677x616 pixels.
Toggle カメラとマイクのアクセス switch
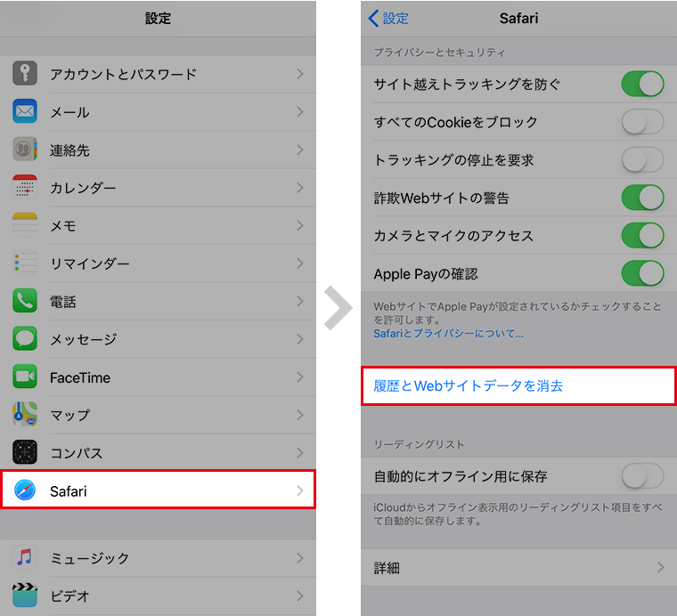click(642, 236)
